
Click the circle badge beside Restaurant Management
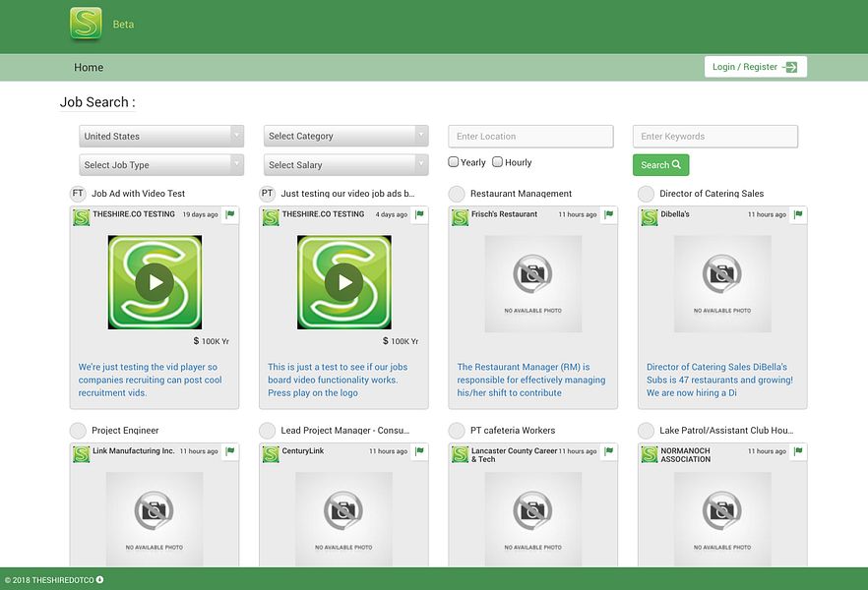(457, 194)
